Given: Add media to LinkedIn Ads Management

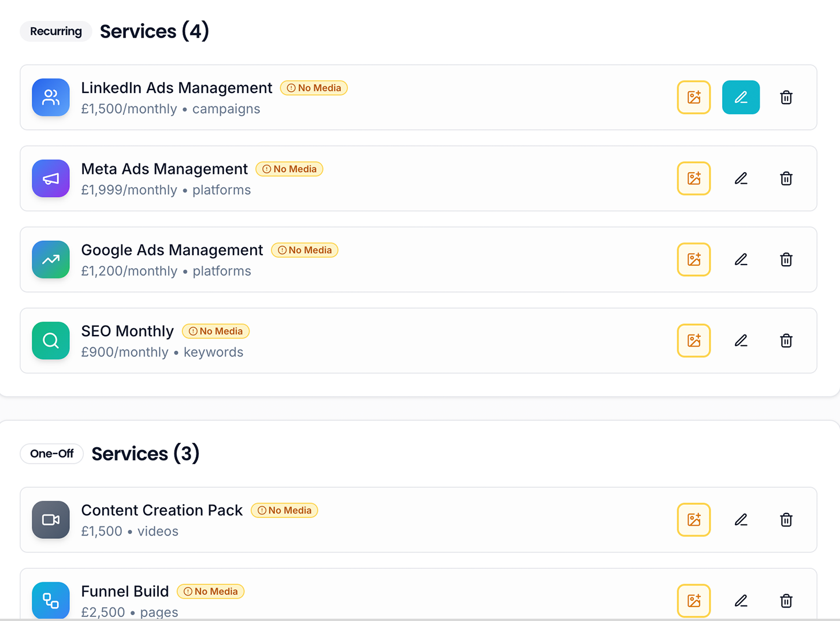Looking at the screenshot, I should pyautogui.click(x=694, y=97).
